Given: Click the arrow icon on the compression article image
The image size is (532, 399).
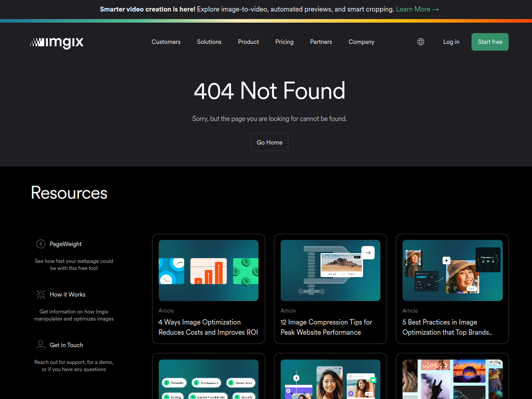Looking at the screenshot, I should click(x=368, y=252).
